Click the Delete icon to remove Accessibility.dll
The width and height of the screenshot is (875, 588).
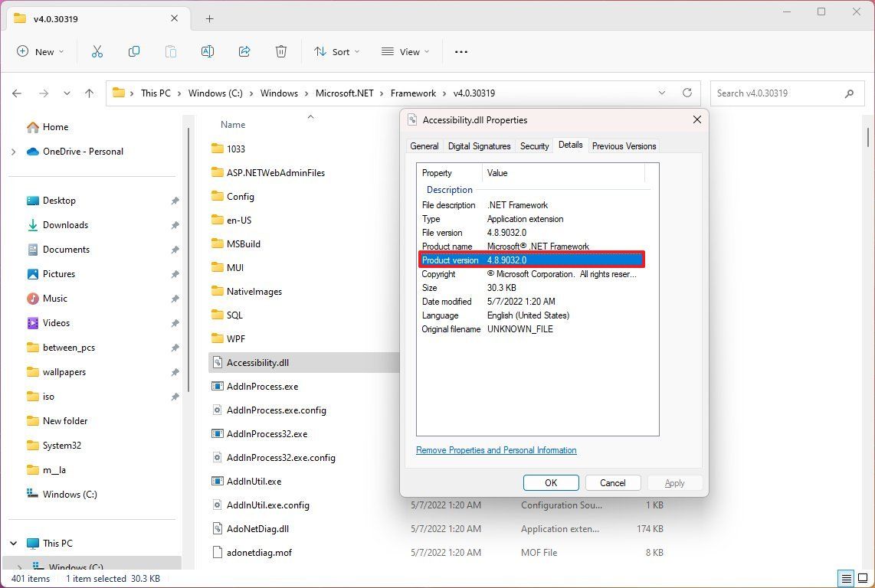[280, 51]
